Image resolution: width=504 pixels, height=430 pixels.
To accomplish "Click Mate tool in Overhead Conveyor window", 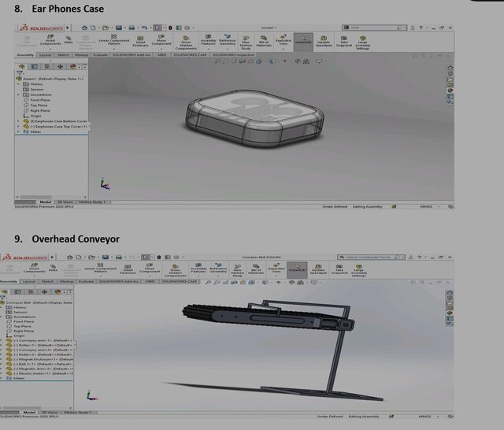I will [53, 268].
